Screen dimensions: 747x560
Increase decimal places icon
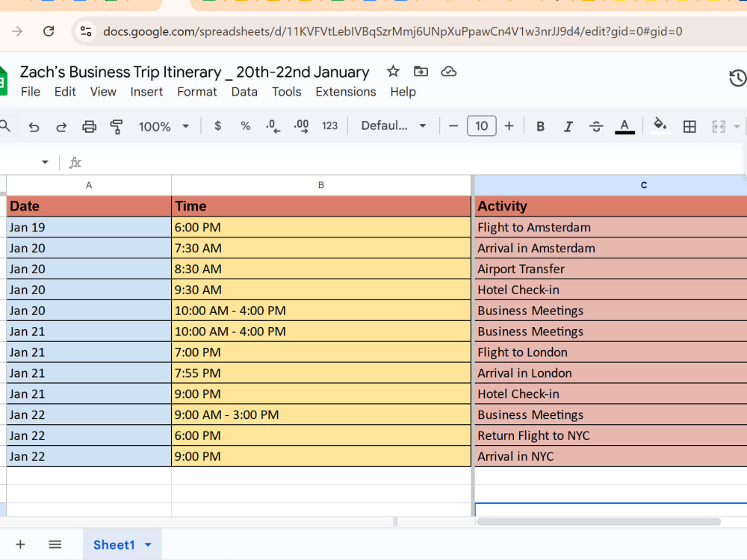[x=301, y=126]
